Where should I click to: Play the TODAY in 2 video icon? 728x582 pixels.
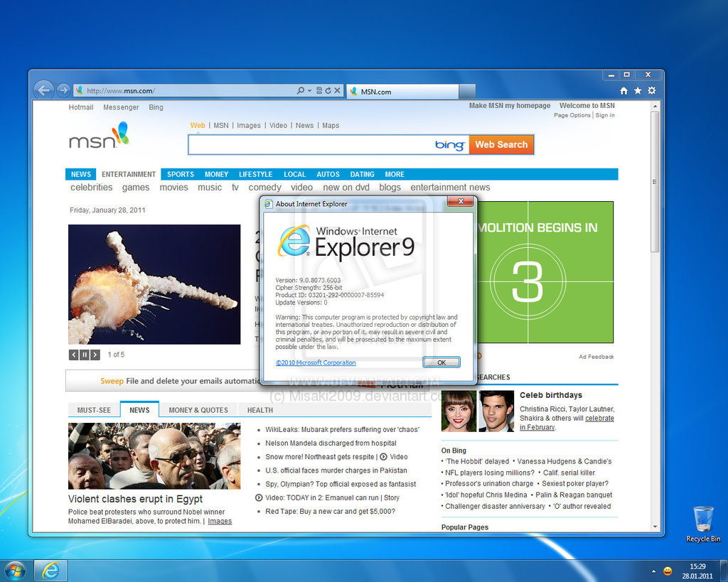[x=259, y=497]
